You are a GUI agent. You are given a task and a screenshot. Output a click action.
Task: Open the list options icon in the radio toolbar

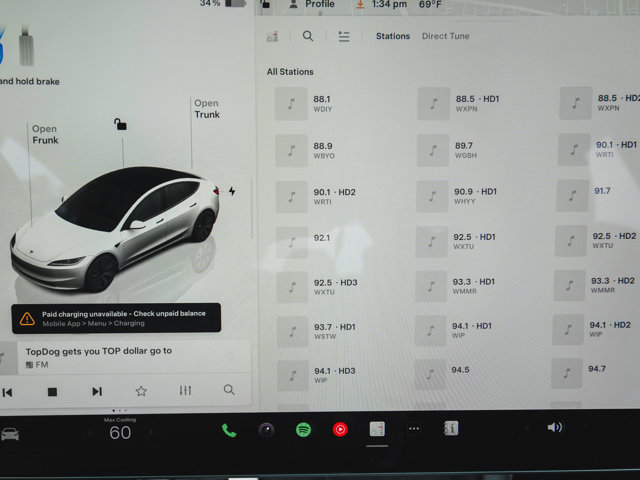344,37
